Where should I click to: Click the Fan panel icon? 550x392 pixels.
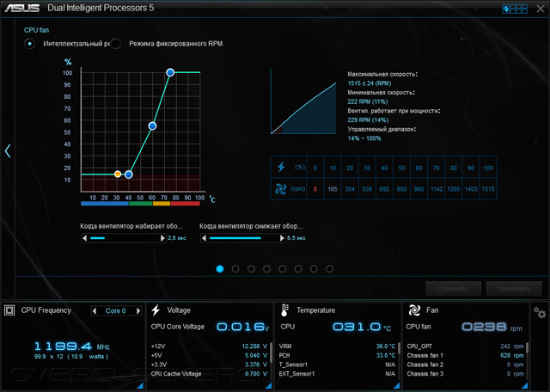(x=414, y=310)
